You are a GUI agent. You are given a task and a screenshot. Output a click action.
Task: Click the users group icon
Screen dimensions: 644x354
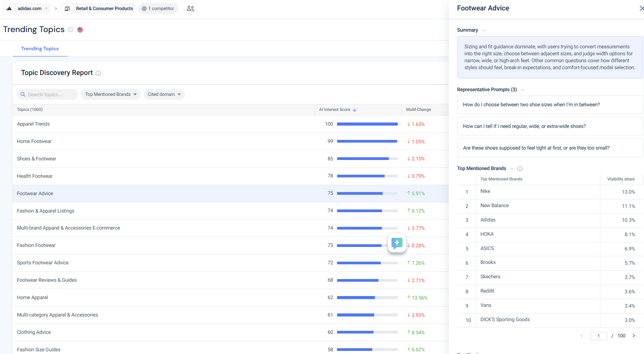tap(191, 9)
